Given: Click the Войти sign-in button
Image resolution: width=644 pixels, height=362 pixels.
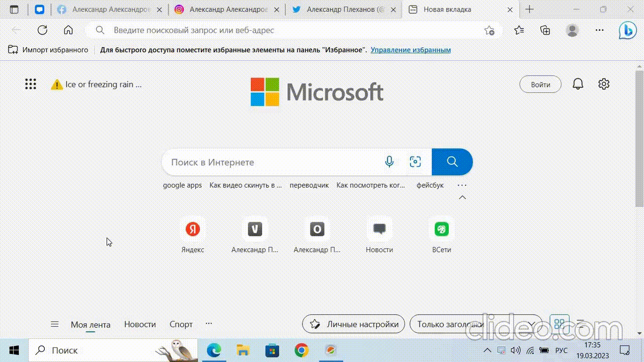Looking at the screenshot, I should point(541,84).
